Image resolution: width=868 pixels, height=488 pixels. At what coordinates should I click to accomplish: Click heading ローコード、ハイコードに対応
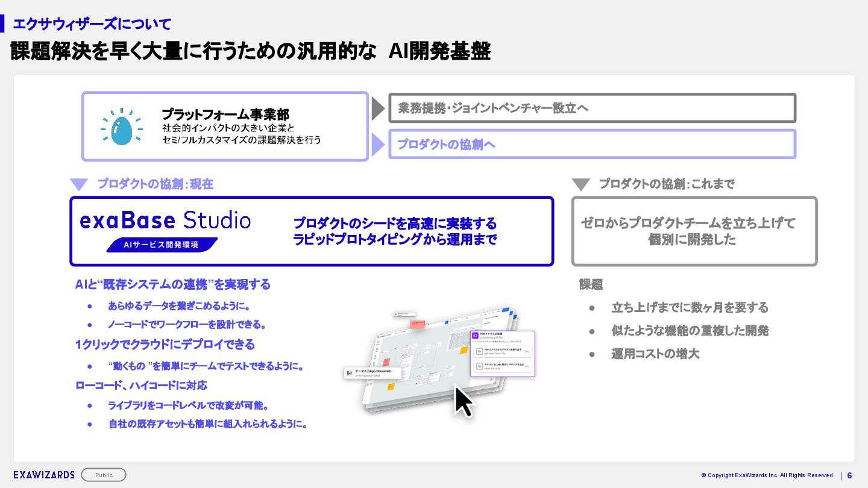pyautogui.click(x=141, y=385)
